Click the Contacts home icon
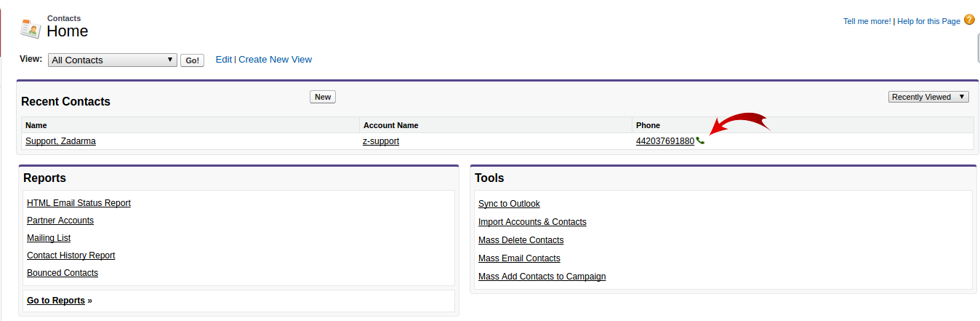The image size is (980, 321). pyautogui.click(x=31, y=28)
